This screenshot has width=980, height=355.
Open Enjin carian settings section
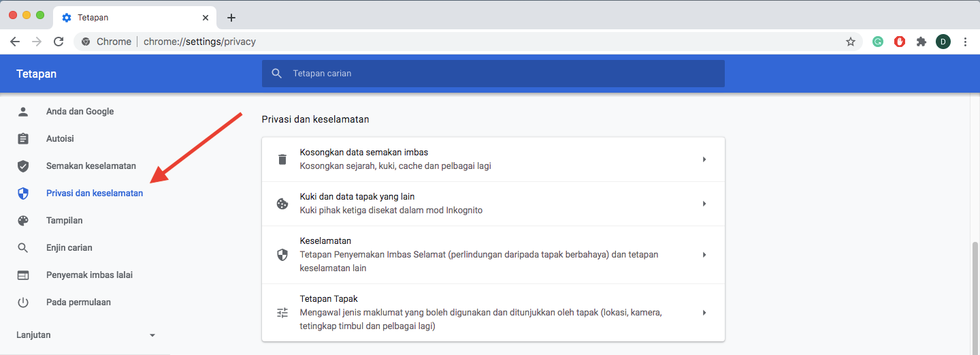coord(69,247)
